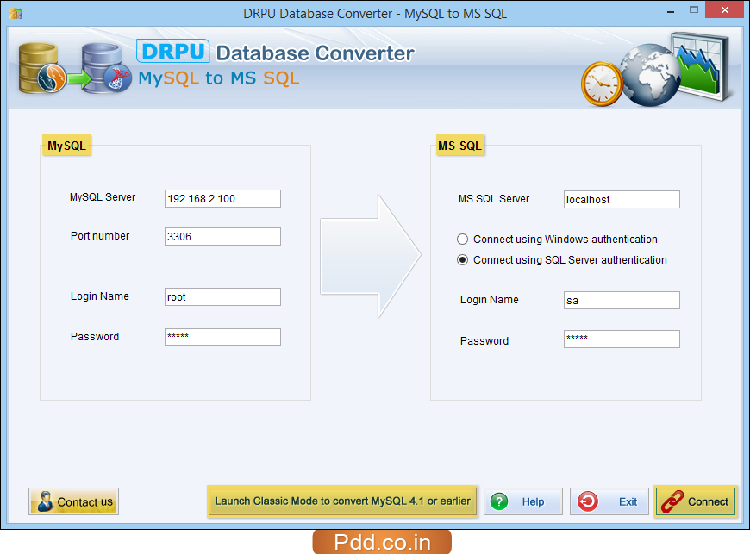Click 'MySQL to MS SQL' header subtitle

(x=219, y=78)
